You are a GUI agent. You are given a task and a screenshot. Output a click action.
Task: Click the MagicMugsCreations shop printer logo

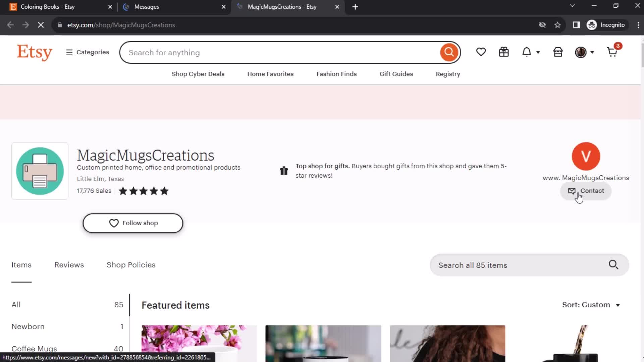(40, 171)
